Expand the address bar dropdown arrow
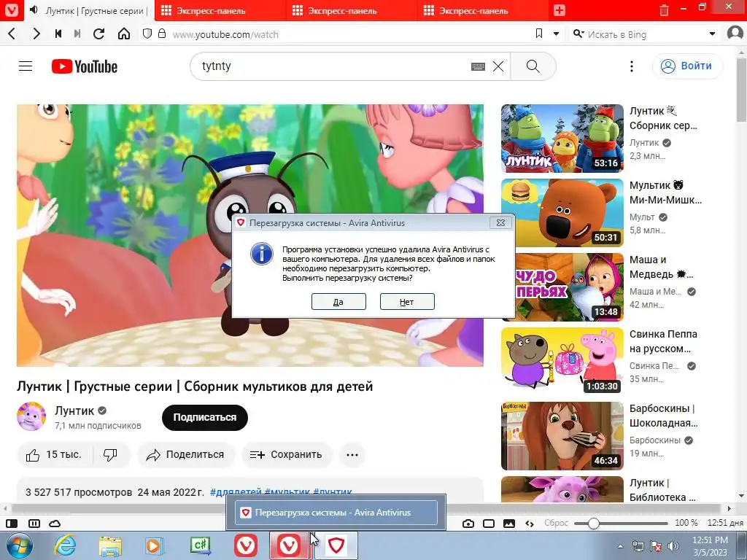The height and width of the screenshot is (560, 747). pos(556,34)
